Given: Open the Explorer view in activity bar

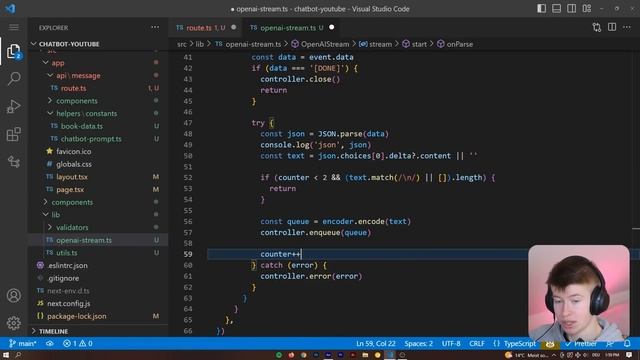Looking at the screenshot, I should [x=13, y=51].
